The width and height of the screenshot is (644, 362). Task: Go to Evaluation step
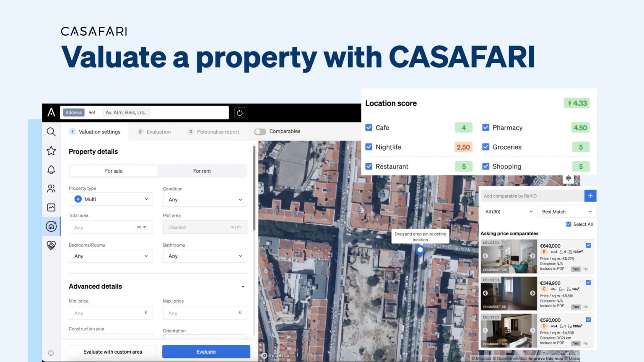[x=154, y=132]
